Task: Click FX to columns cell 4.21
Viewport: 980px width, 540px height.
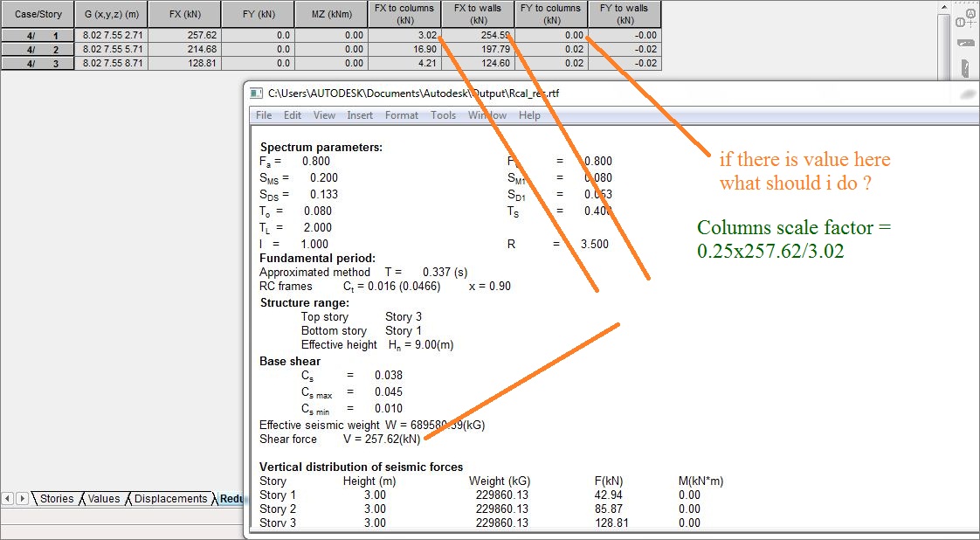Action: click(405, 63)
